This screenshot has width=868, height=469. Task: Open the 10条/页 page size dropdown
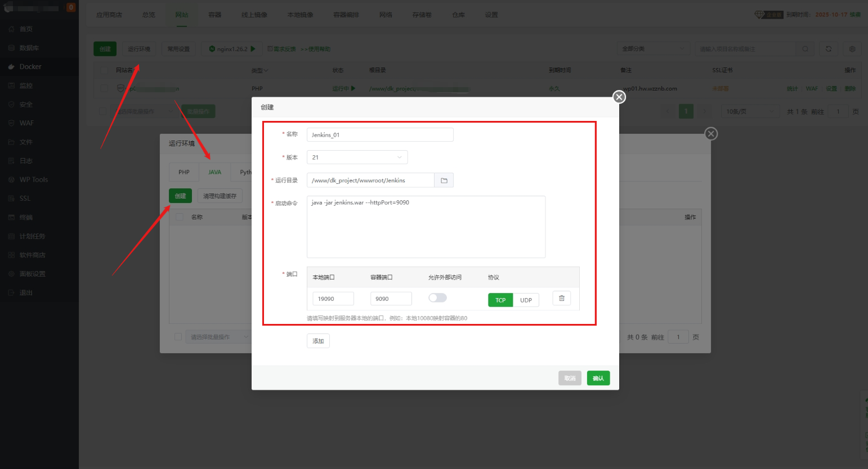pyautogui.click(x=750, y=111)
